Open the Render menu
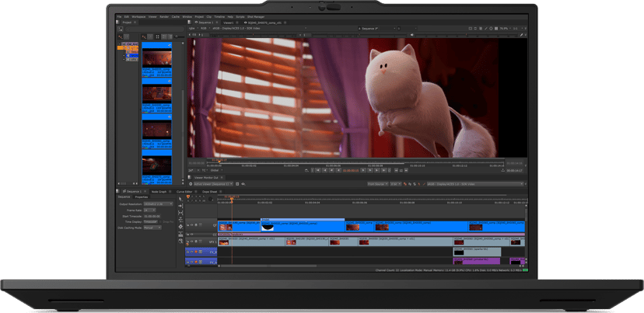This screenshot has height=313, width=644. click(x=164, y=17)
